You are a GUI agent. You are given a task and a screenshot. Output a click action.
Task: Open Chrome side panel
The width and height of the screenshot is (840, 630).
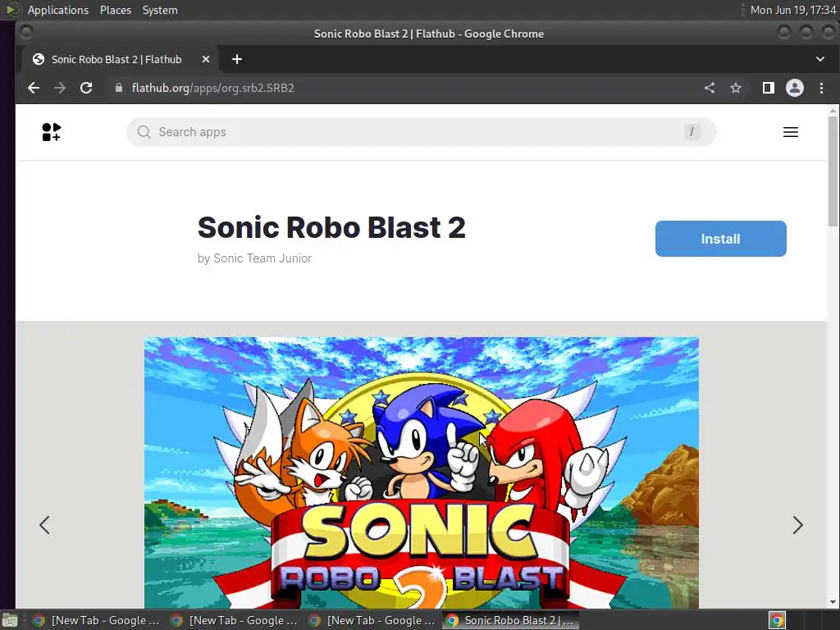pos(768,88)
